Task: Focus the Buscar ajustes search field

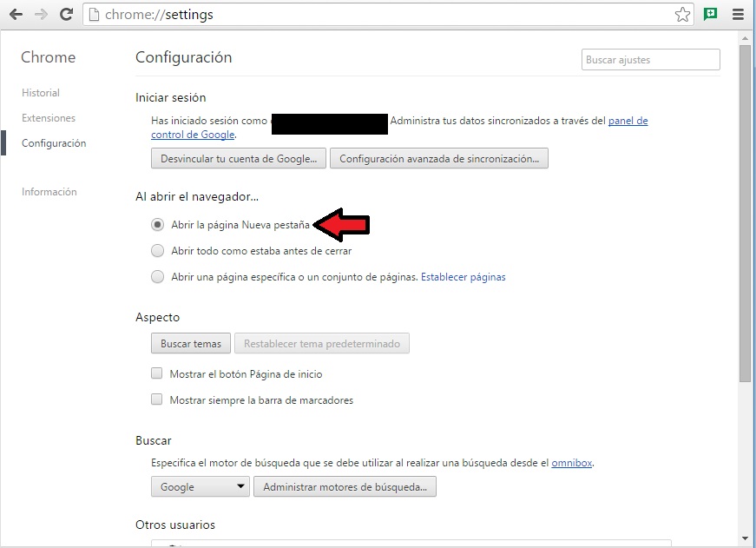Action: pos(651,60)
